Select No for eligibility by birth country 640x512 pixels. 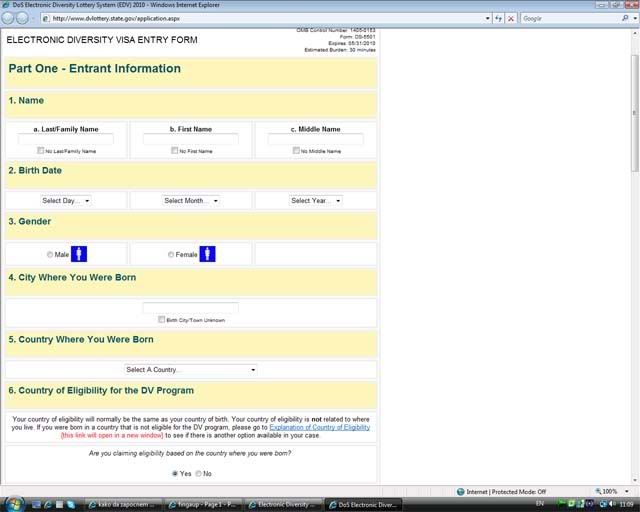pyautogui.click(x=198, y=474)
